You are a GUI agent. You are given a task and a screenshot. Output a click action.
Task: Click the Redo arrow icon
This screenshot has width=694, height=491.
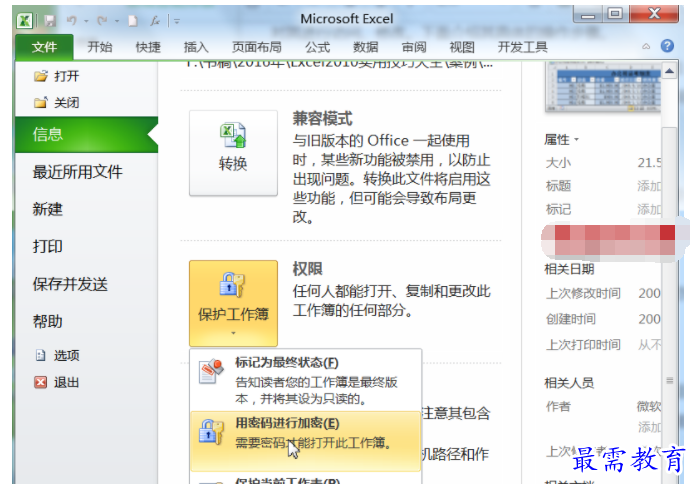[102, 20]
